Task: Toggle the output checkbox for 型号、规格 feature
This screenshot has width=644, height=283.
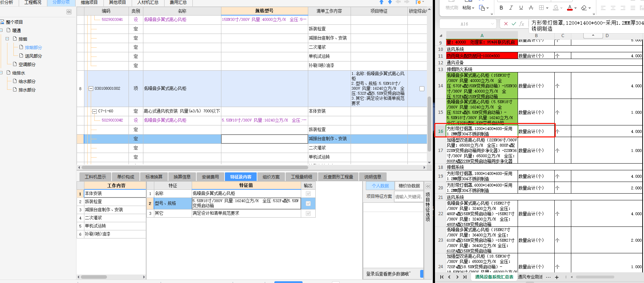Action: (308, 204)
